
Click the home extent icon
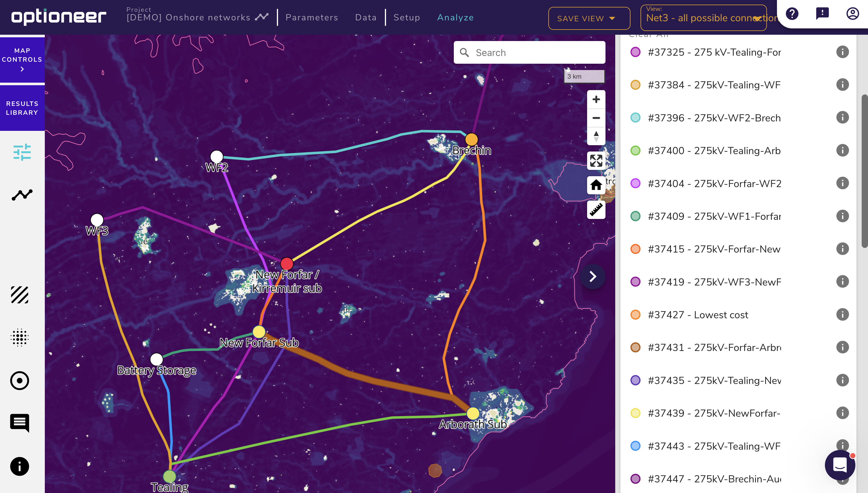coord(596,185)
